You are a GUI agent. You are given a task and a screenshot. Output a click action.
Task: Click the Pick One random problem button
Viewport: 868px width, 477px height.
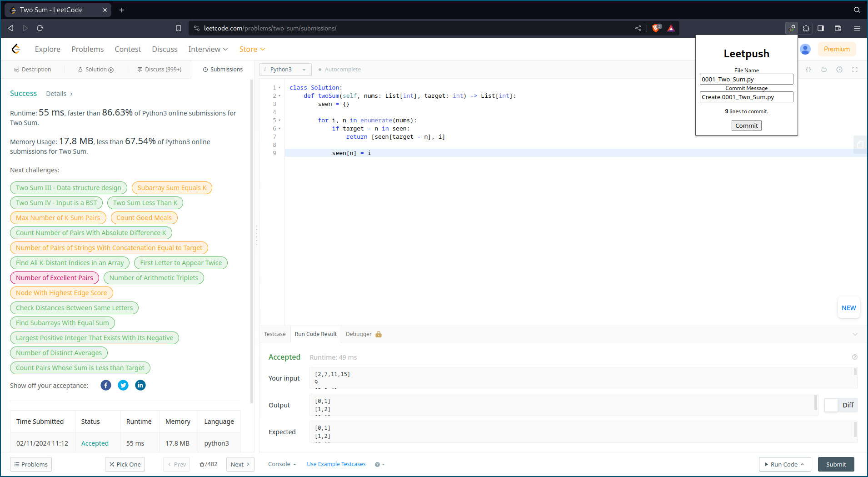coord(125,464)
